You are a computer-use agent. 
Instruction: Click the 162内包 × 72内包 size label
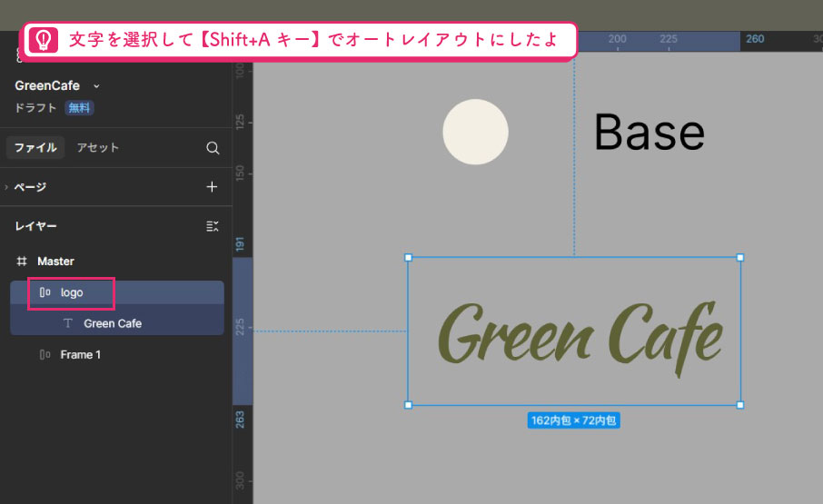coord(574,420)
